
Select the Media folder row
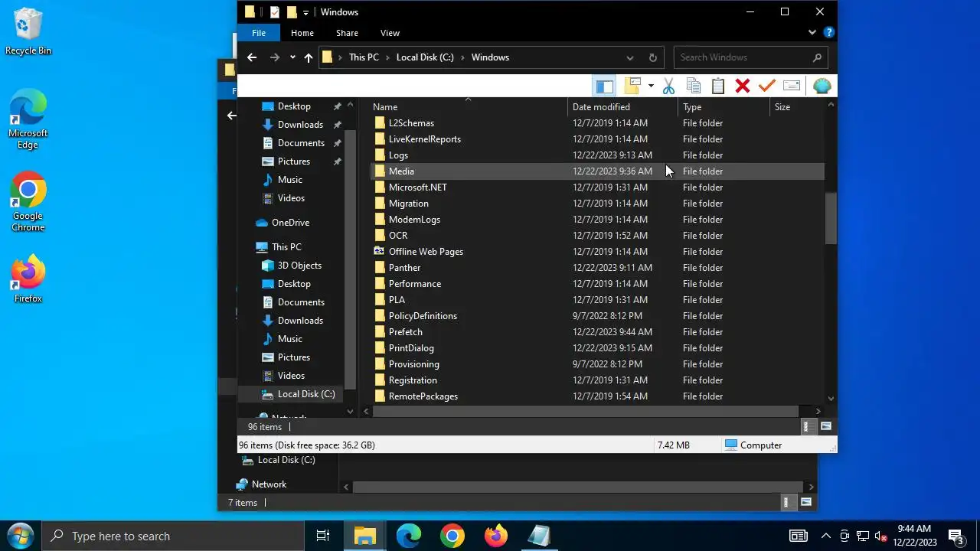(597, 171)
